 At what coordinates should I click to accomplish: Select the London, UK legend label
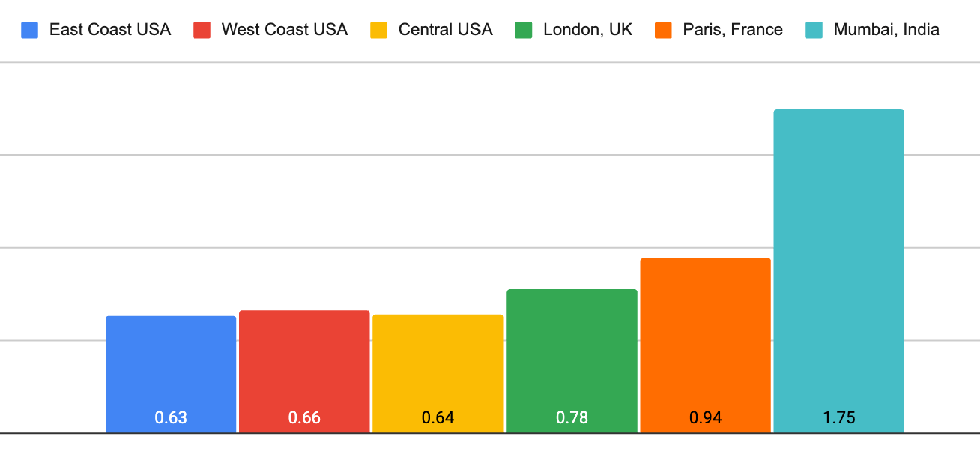587,30
